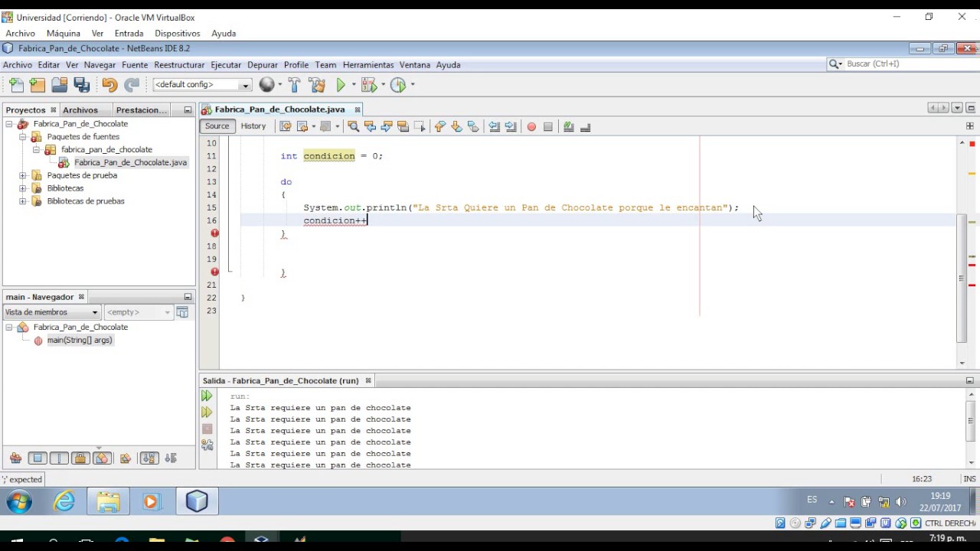Toggle Sort by Name in Navigator
The width and height of the screenshot is (980, 551).
(149, 458)
